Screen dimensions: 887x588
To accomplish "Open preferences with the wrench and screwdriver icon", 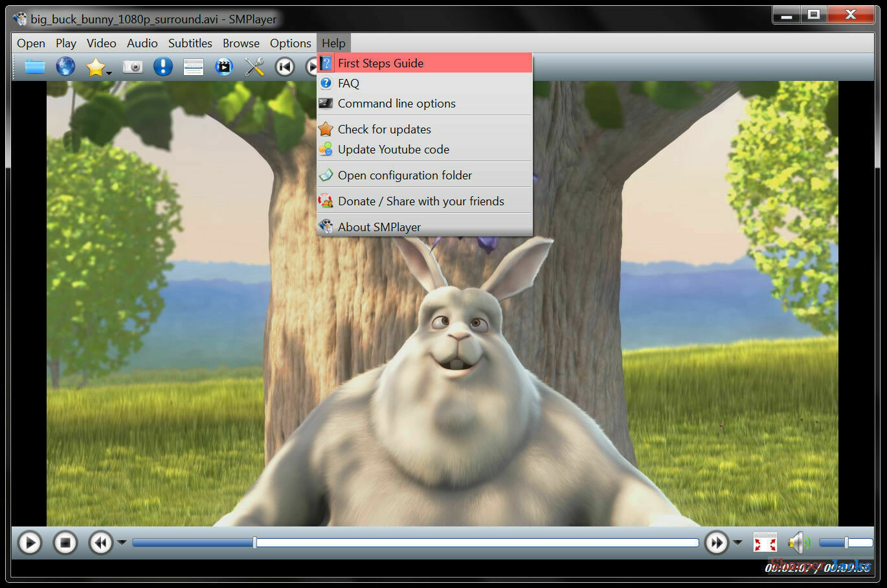I will click(254, 67).
